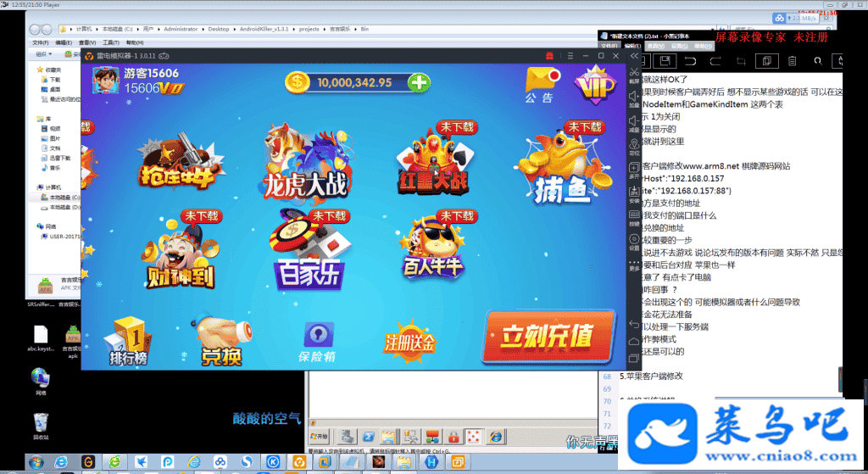Click the 注册送金 registration bonus button
The image size is (868, 474).
(409, 339)
